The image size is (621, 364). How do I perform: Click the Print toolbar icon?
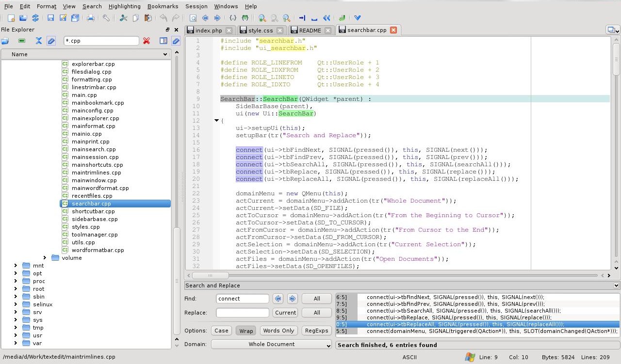(x=90, y=18)
